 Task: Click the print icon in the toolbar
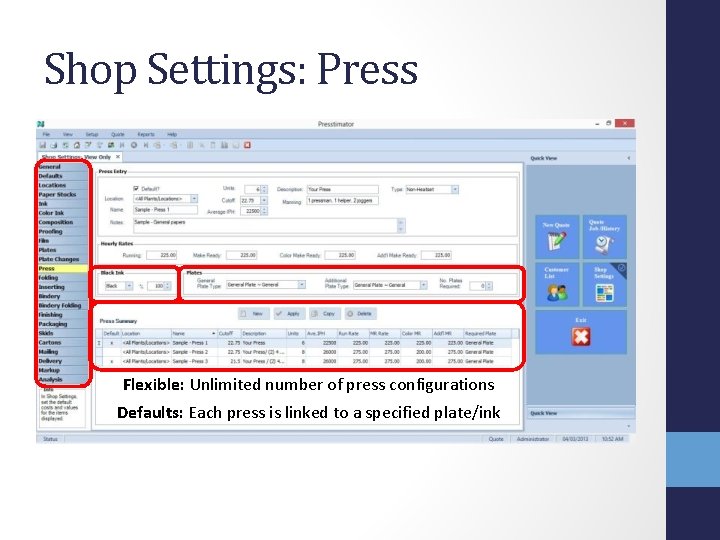(x=54, y=145)
